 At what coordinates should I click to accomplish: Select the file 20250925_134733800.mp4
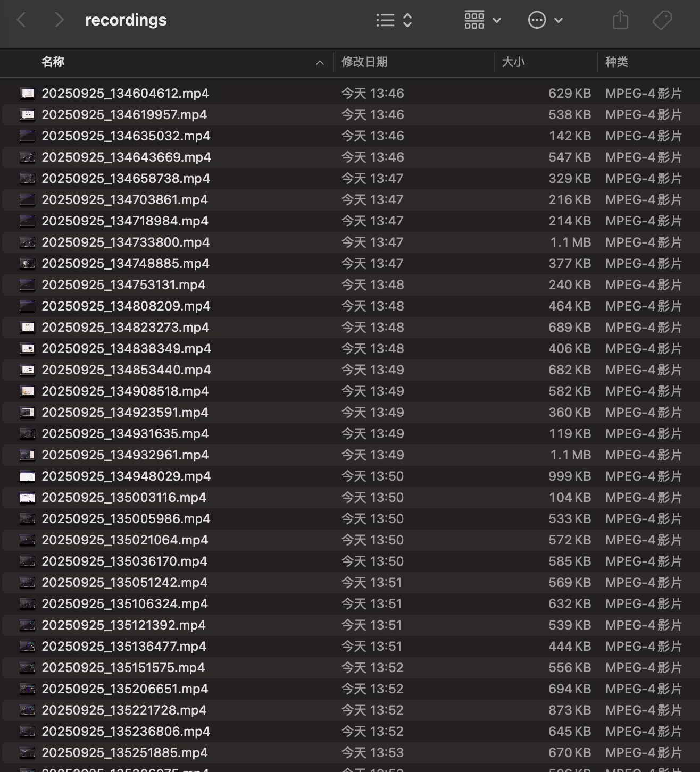point(126,242)
